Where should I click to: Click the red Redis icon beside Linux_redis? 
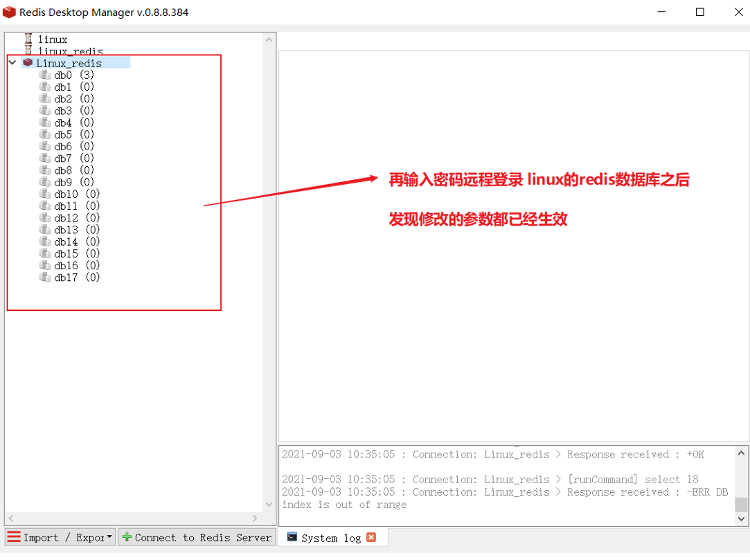[x=28, y=63]
